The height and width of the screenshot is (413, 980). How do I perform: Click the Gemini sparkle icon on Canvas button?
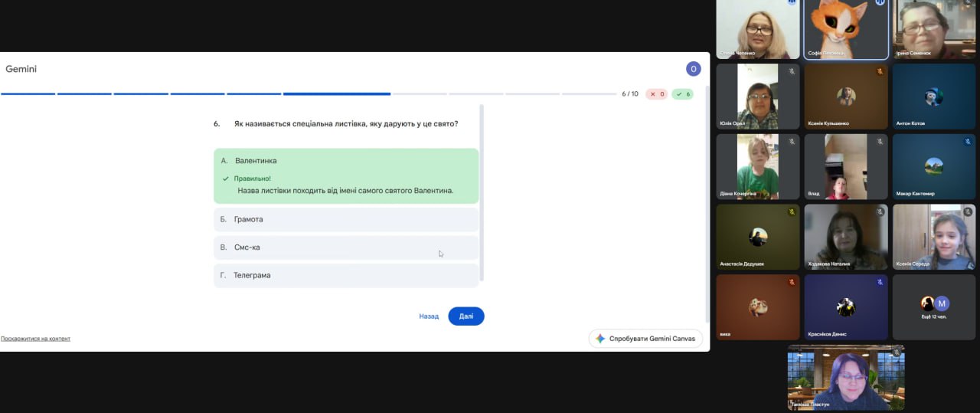coord(600,339)
